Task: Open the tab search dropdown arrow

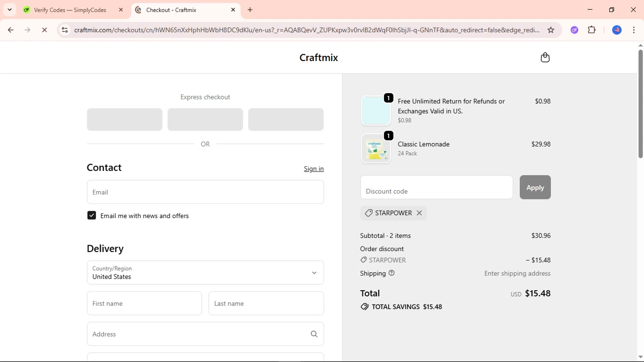Action: tap(9, 9)
